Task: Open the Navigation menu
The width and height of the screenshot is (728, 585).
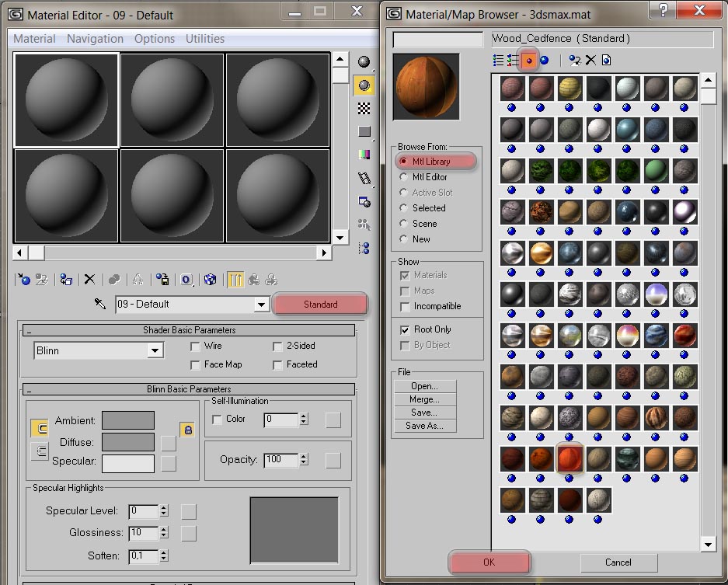Action: pos(95,39)
